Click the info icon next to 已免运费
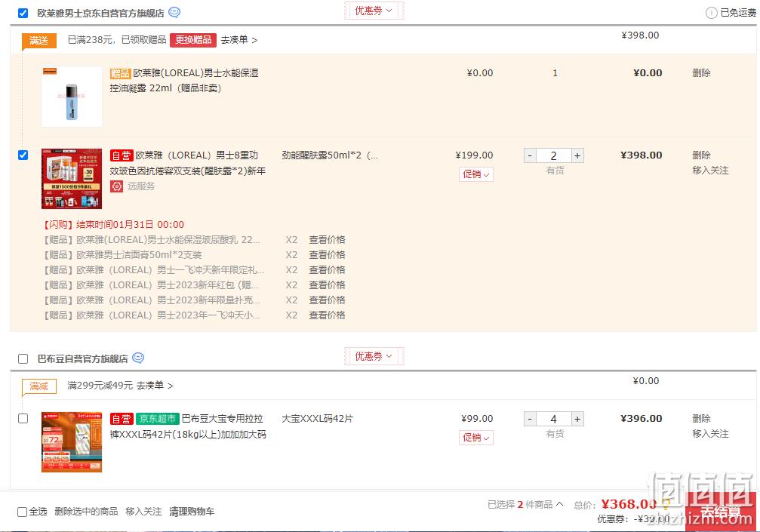This screenshot has width=760, height=532. (711, 13)
